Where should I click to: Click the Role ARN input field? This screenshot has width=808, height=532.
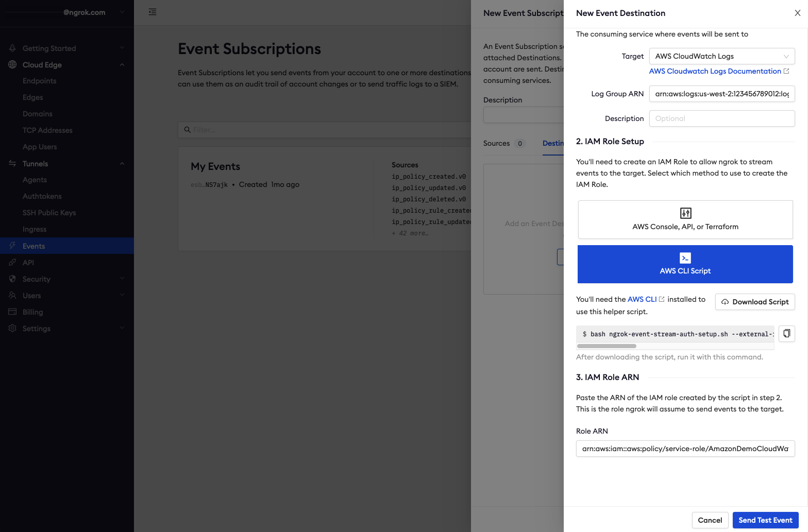point(685,449)
